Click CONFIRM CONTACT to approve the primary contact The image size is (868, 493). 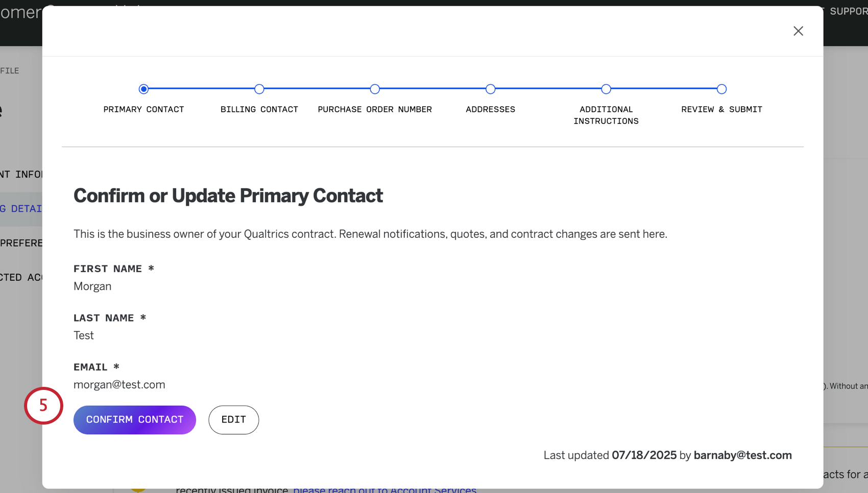[134, 420]
